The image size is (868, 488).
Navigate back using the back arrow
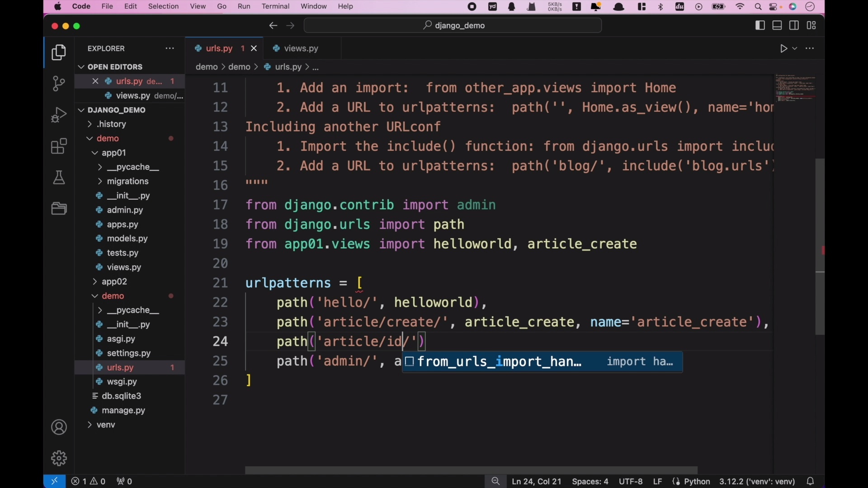273,26
